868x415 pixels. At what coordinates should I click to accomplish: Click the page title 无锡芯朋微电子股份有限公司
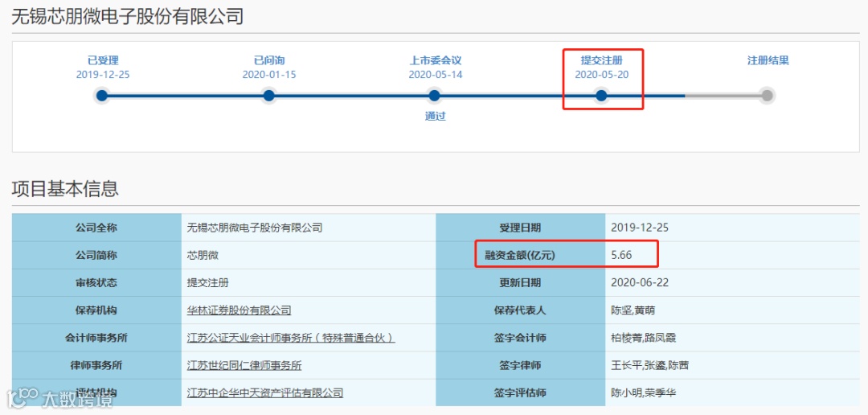(x=128, y=17)
